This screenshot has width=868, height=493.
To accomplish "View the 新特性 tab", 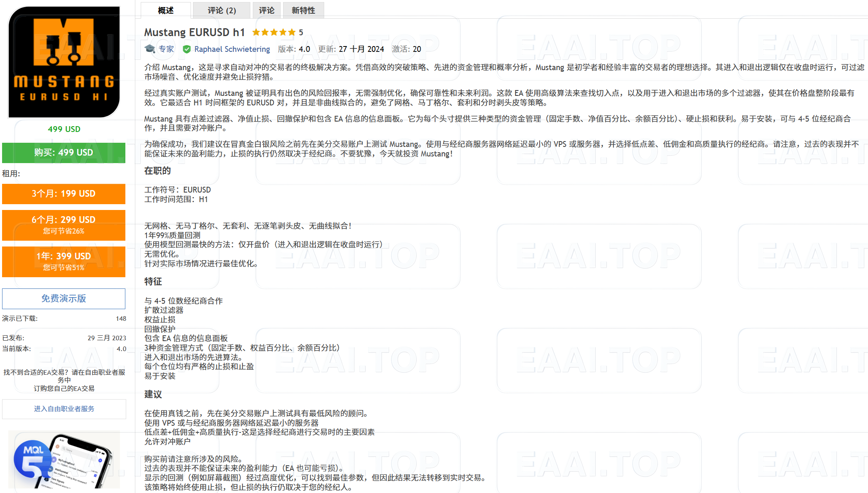I will point(303,10).
